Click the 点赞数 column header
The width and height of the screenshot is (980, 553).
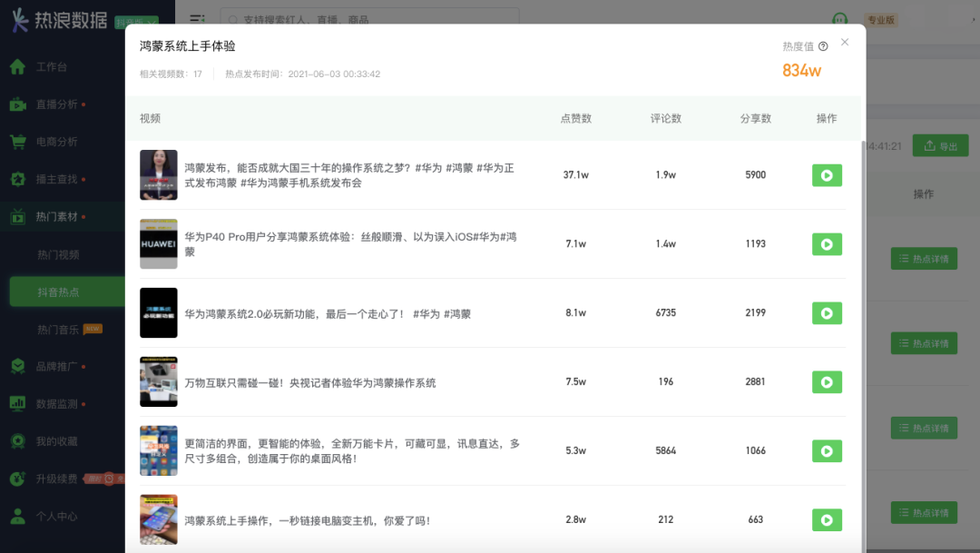click(575, 118)
